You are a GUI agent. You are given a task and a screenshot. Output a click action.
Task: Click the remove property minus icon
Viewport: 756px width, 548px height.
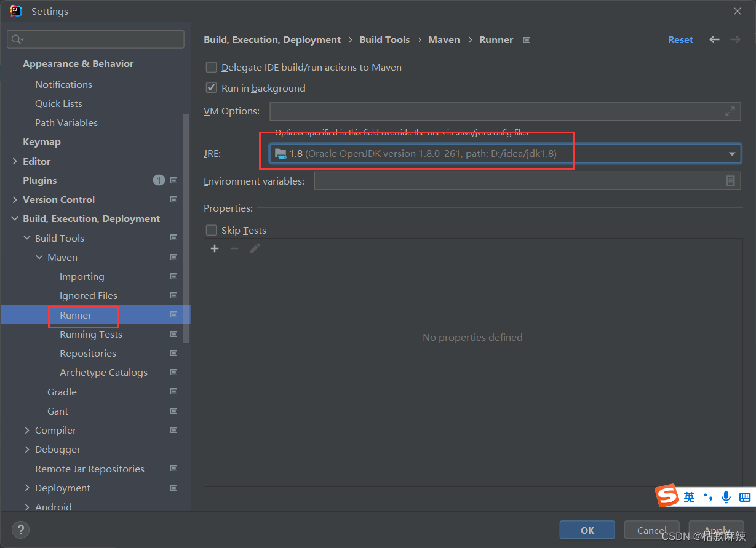click(x=234, y=248)
